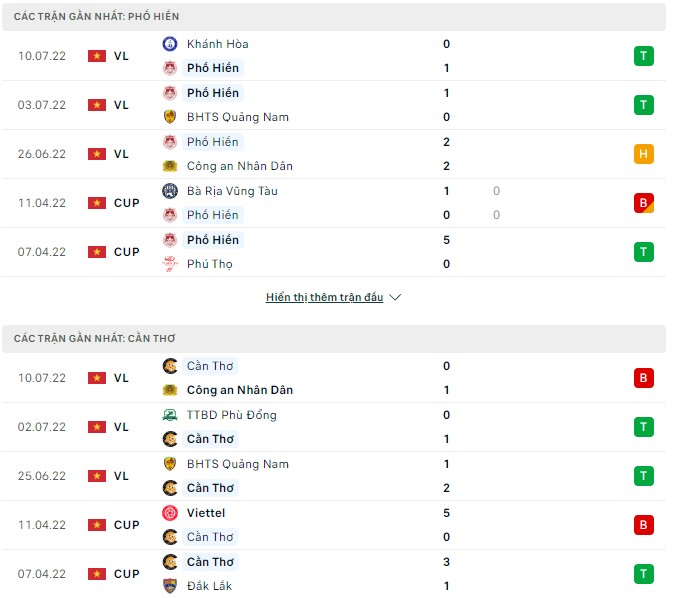Expand "Hiển thị thêm trận đấu" chevron
673x598 pixels.
coord(395,298)
